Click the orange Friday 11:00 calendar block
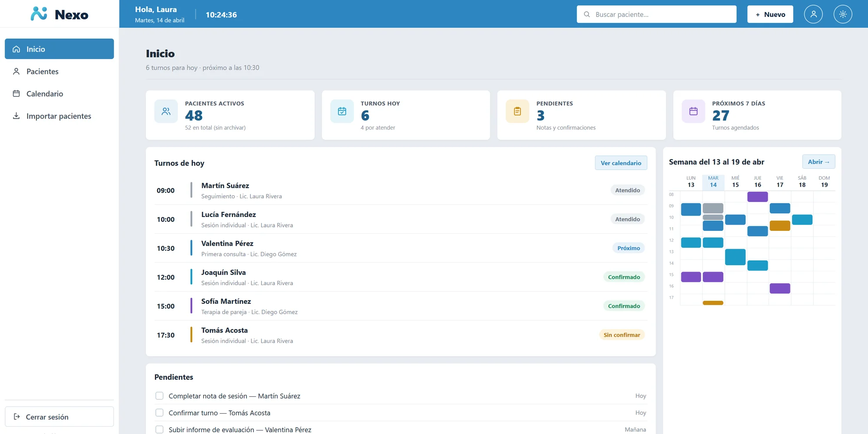 point(779,226)
